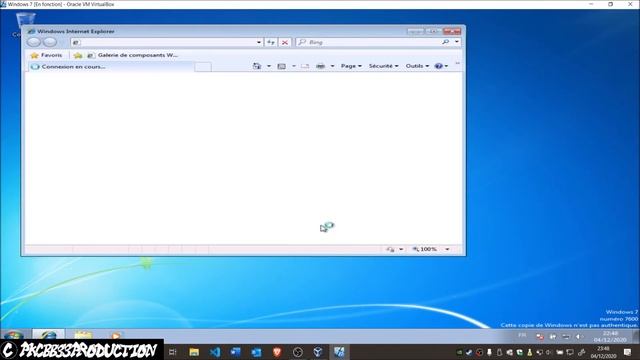Click the guest network tray icon
This screenshot has width=640, height=360.
(566, 336)
